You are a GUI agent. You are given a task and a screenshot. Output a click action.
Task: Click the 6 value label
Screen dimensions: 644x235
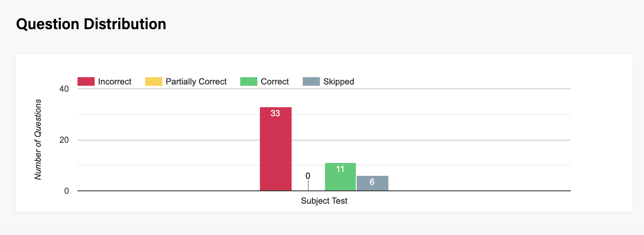coord(372,182)
